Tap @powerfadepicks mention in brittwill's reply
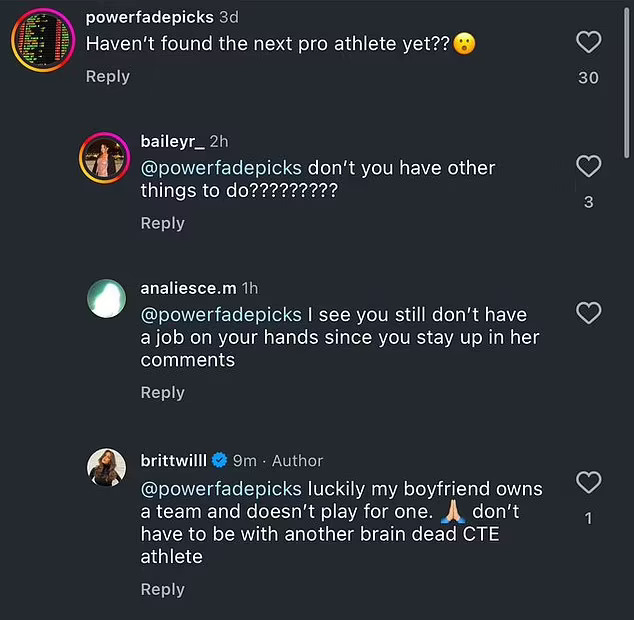The height and width of the screenshot is (620, 634). [x=221, y=489]
